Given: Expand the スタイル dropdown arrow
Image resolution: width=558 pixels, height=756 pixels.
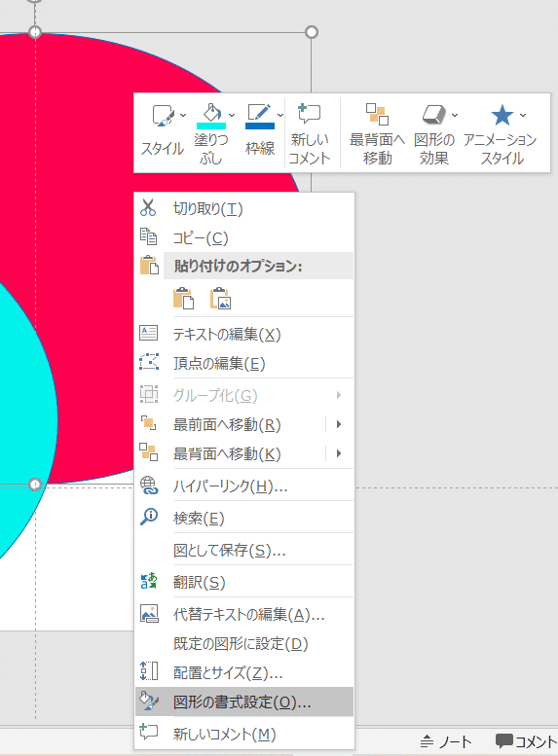Looking at the screenshot, I should pos(183,115).
